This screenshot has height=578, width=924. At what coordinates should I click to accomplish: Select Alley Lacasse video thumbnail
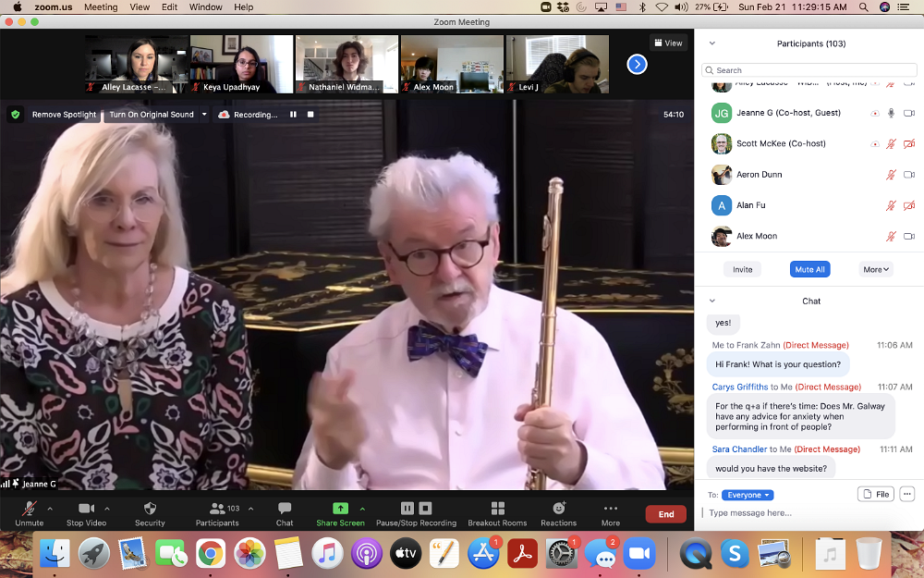pyautogui.click(x=136, y=64)
